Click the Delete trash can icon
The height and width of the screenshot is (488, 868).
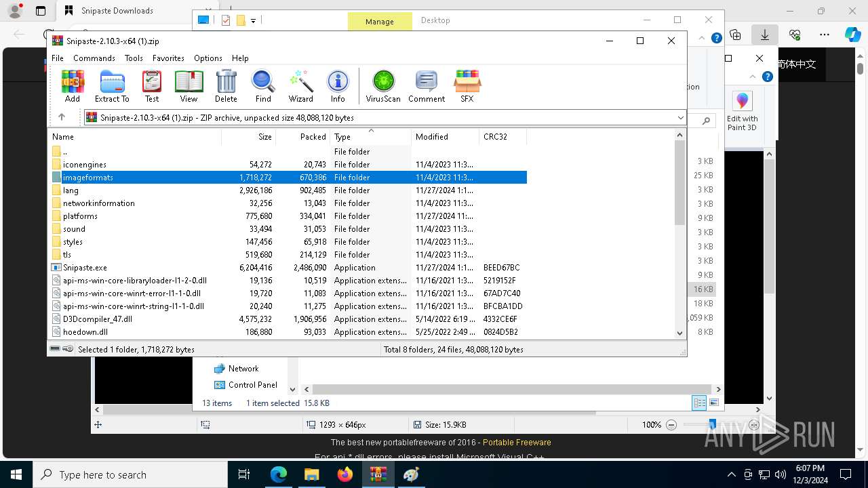click(x=226, y=86)
